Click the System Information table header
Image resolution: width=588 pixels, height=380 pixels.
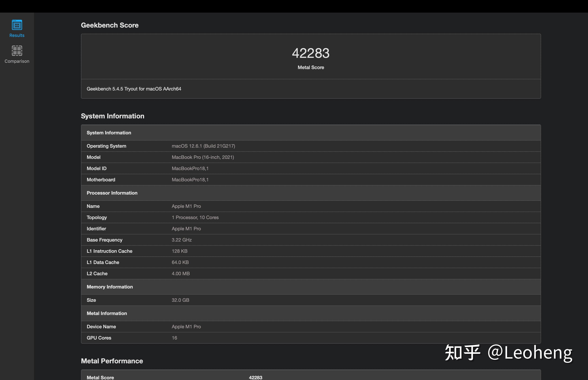pos(109,133)
